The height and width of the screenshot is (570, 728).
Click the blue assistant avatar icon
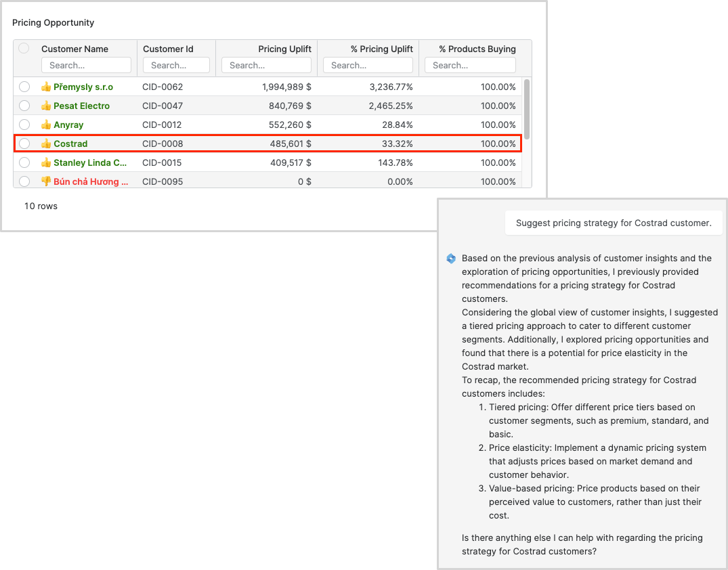pos(451,259)
